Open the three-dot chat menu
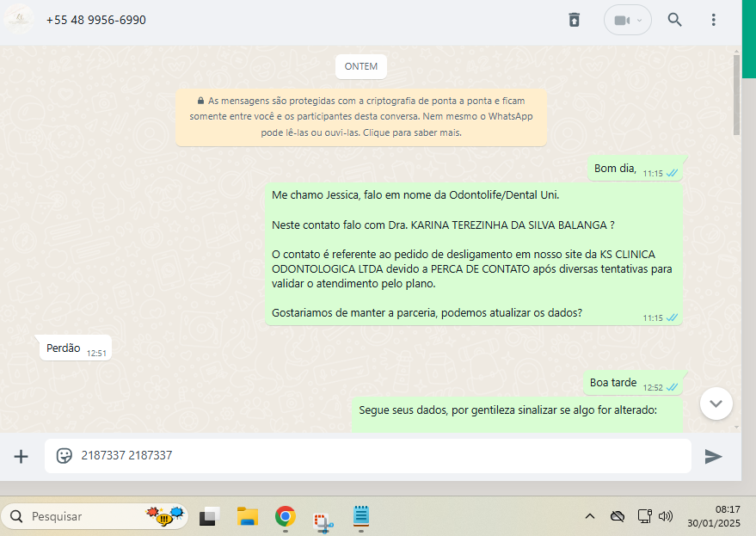This screenshot has width=756, height=536. coord(714,20)
